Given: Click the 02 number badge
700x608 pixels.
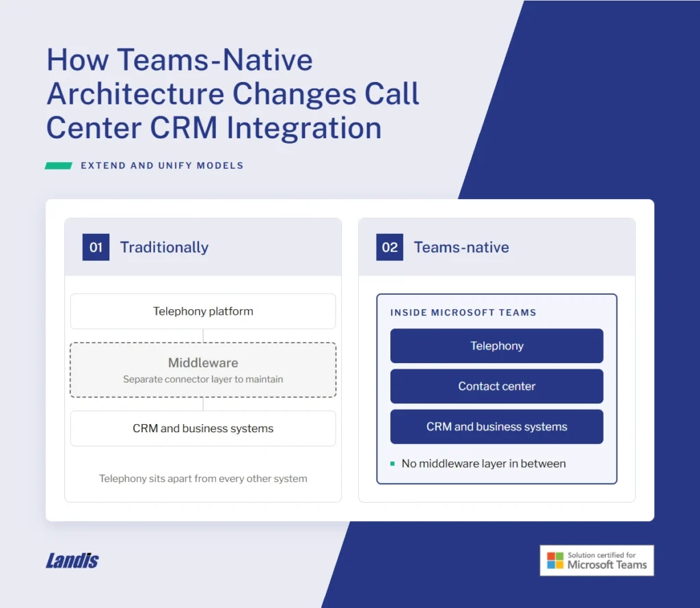Looking at the screenshot, I should (389, 247).
